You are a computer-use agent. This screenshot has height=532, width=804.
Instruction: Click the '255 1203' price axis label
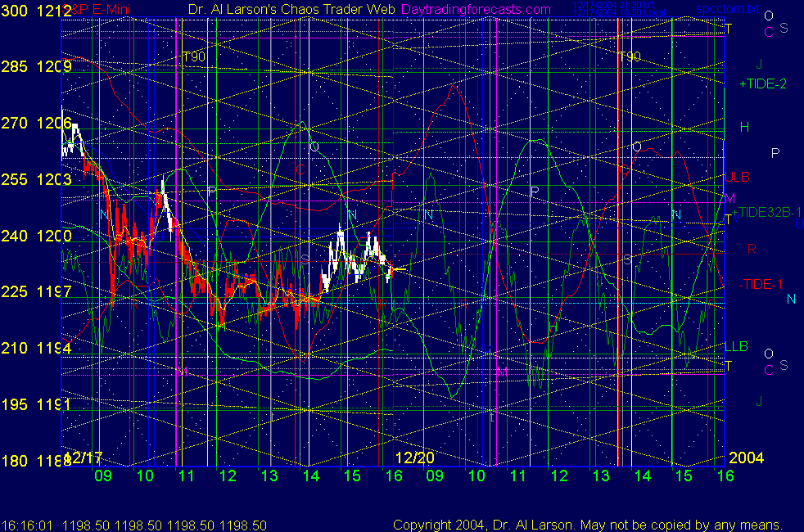click(36, 179)
